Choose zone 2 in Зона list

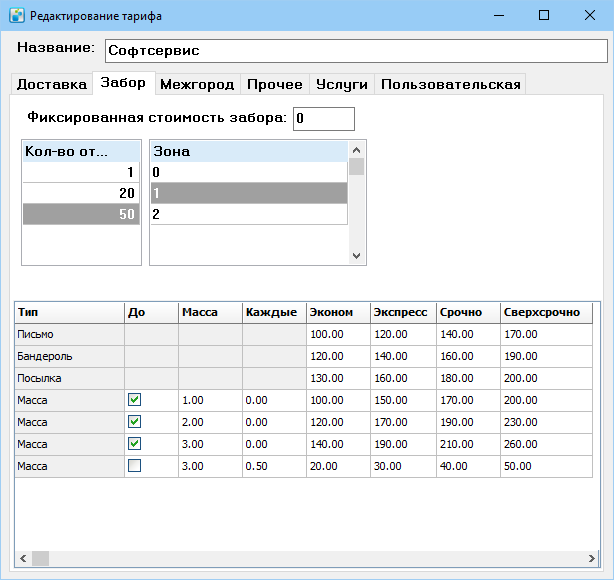click(249, 214)
